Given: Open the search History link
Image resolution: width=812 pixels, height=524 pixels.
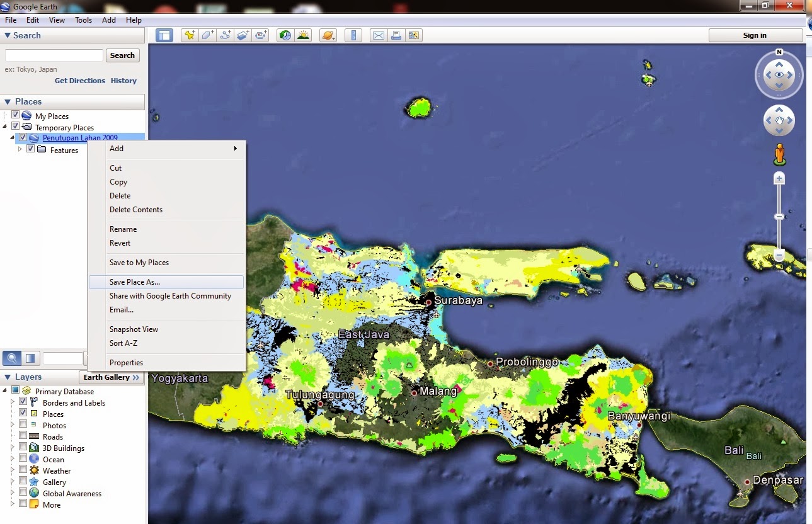Looking at the screenshot, I should click(x=123, y=81).
